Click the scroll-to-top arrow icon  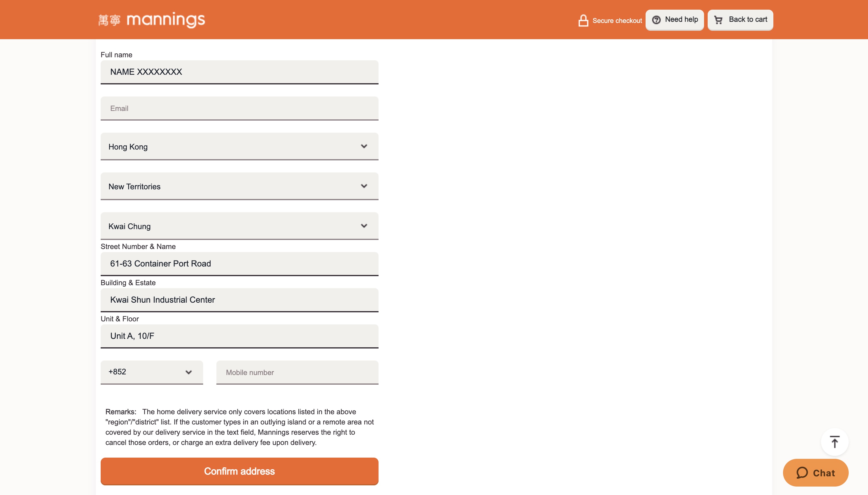point(835,442)
